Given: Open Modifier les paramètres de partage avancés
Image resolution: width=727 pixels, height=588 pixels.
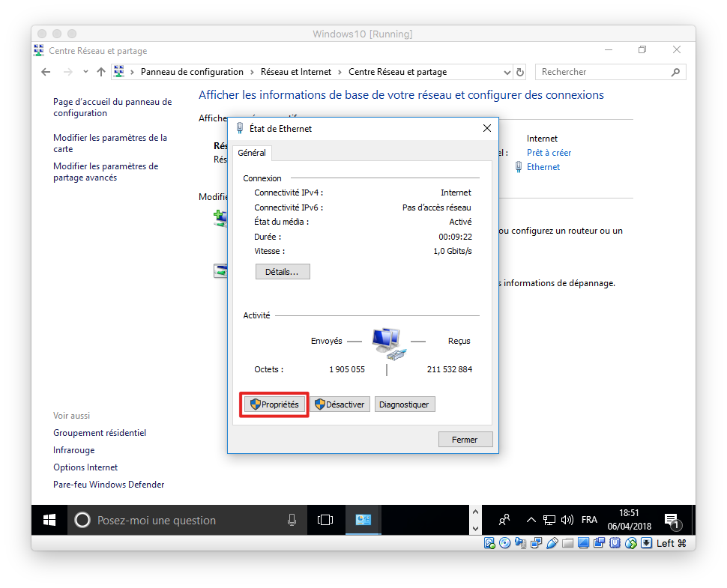Looking at the screenshot, I should click(106, 172).
